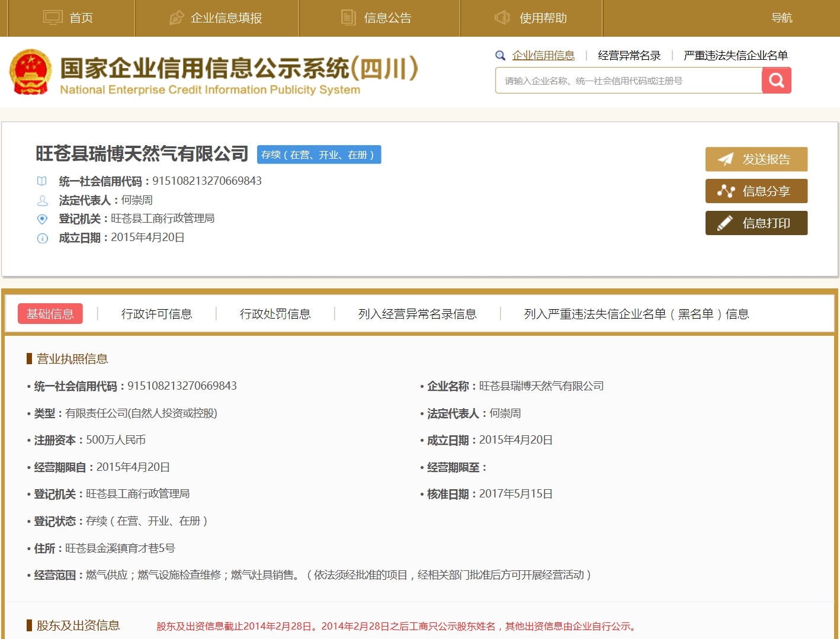
Task: Click the info icon beside 成立日期
Action: coord(42,238)
